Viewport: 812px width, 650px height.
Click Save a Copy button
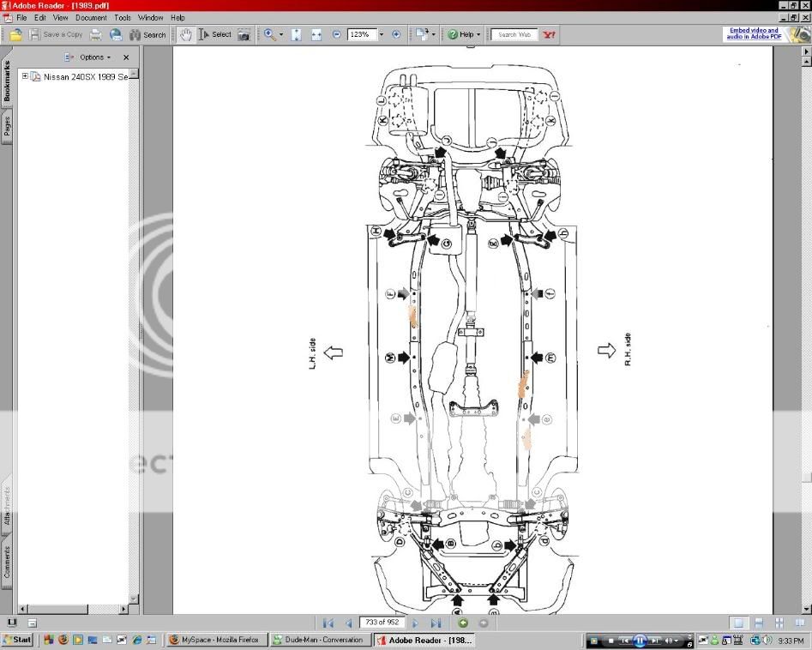point(58,34)
